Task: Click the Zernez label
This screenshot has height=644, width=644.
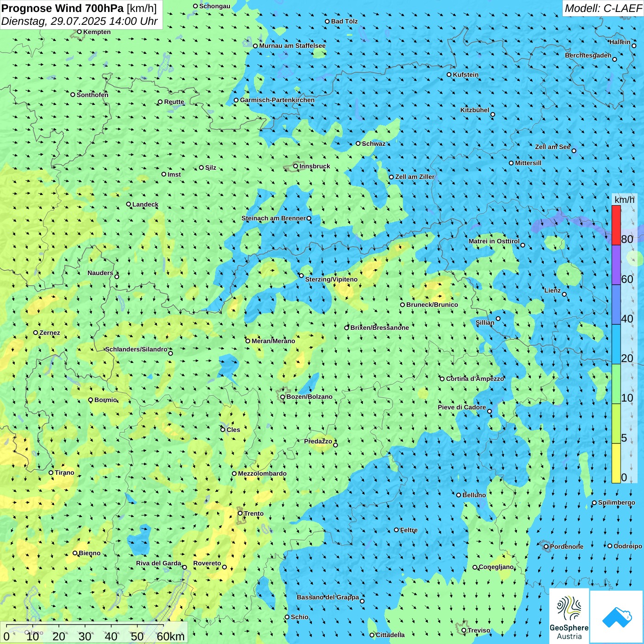Action: click(50, 333)
